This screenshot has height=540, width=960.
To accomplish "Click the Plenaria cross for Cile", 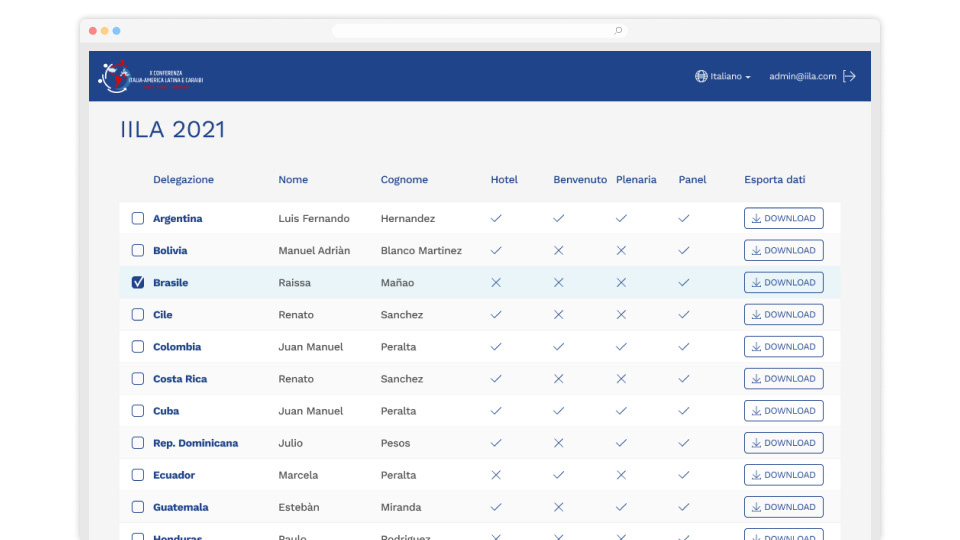I will [x=621, y=315].
